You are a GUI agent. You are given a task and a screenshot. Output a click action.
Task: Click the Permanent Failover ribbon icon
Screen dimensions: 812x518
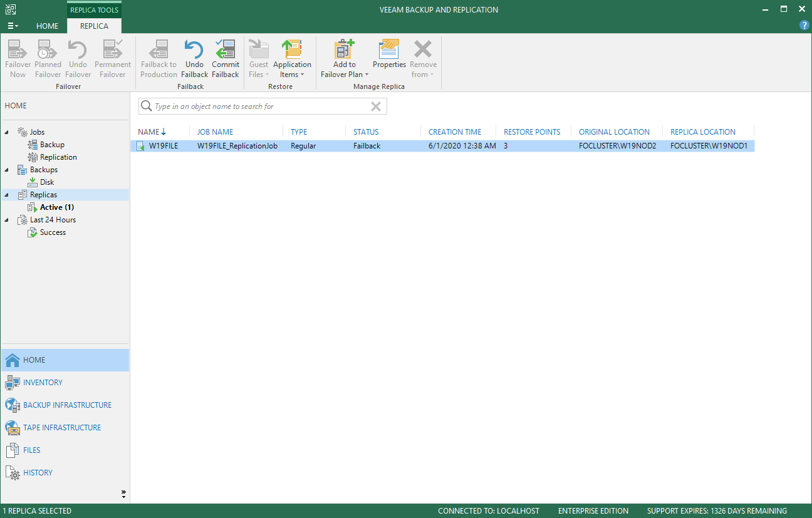(113, 49)
